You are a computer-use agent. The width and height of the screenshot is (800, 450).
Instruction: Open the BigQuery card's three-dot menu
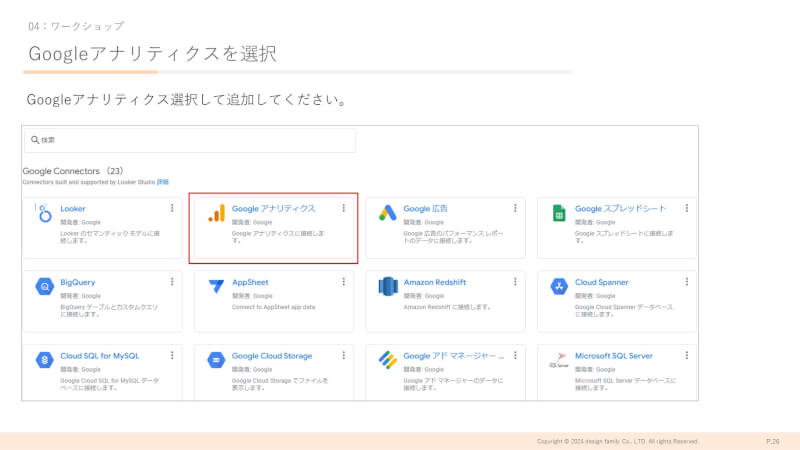[x=172, y=282]
